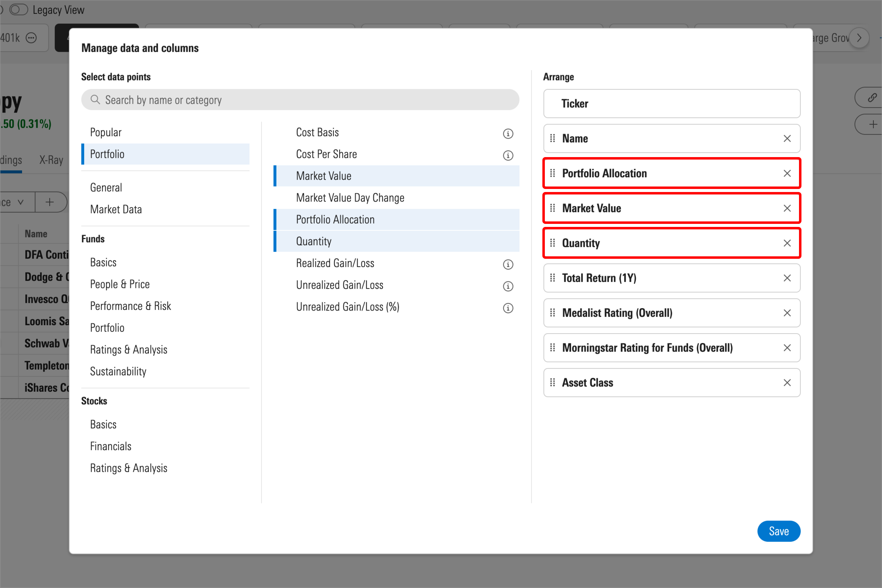The width and height of the screenshot is (882, 588).
Task: Remove the Name column
Action: 787,138
